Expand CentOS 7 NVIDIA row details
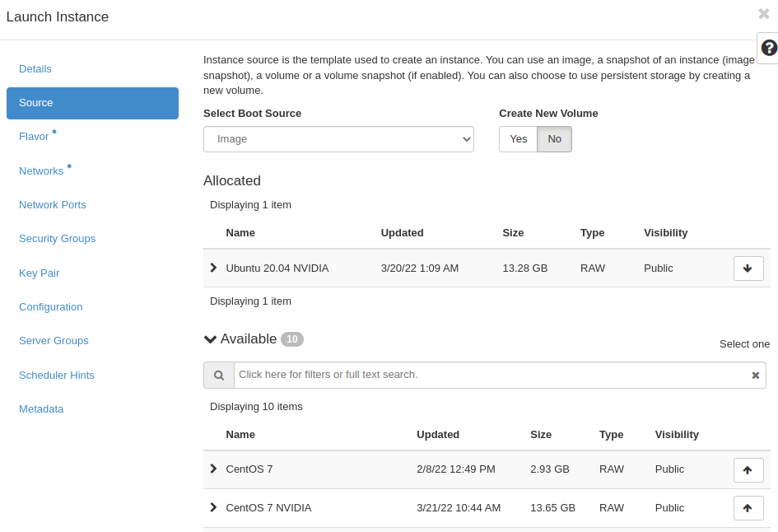 point(213,507)
